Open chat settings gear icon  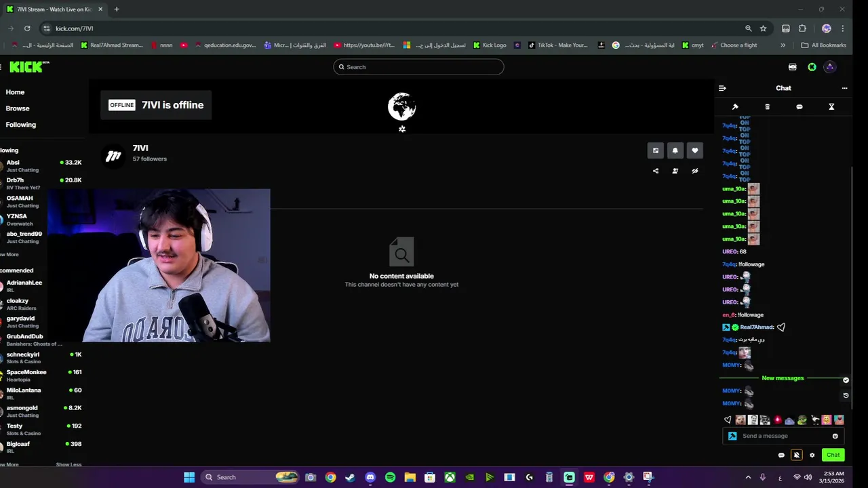[812, 455]
